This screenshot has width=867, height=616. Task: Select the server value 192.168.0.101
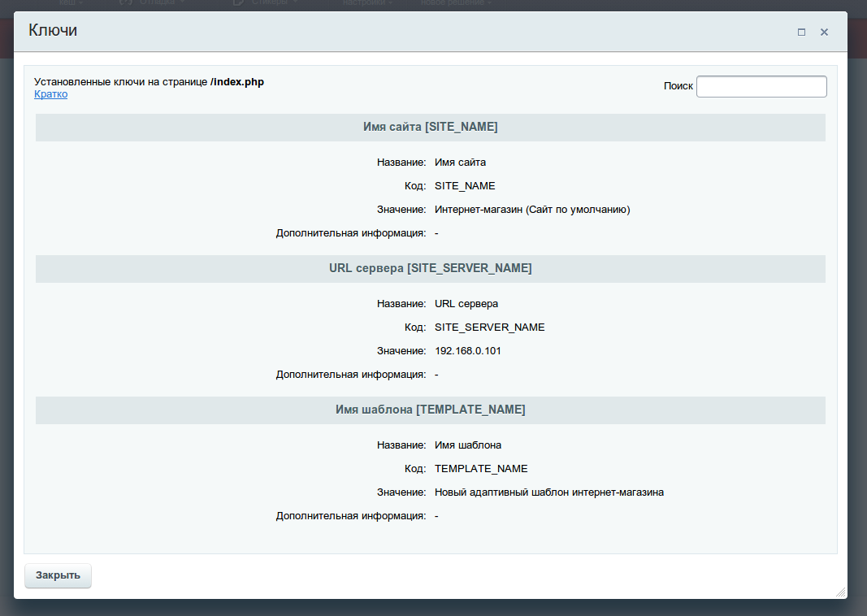[x=470, y=350]
